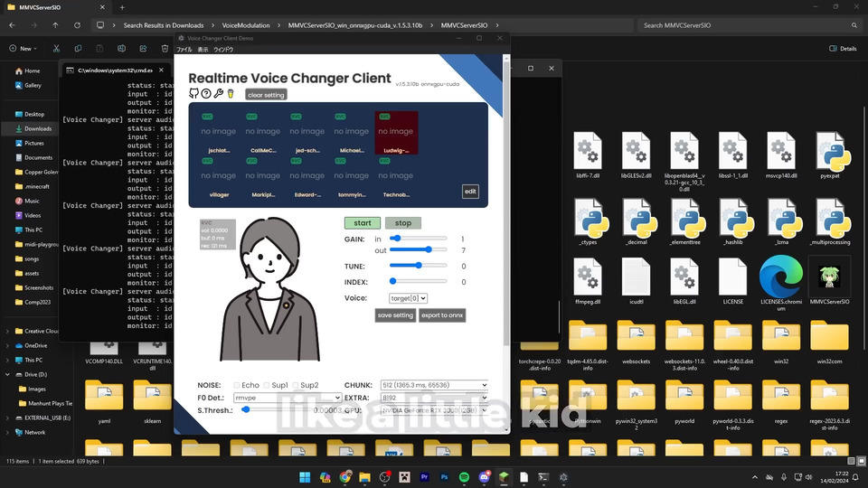Click the Explorer Refresh icon
868x488 pixels.
click(77, 25)
